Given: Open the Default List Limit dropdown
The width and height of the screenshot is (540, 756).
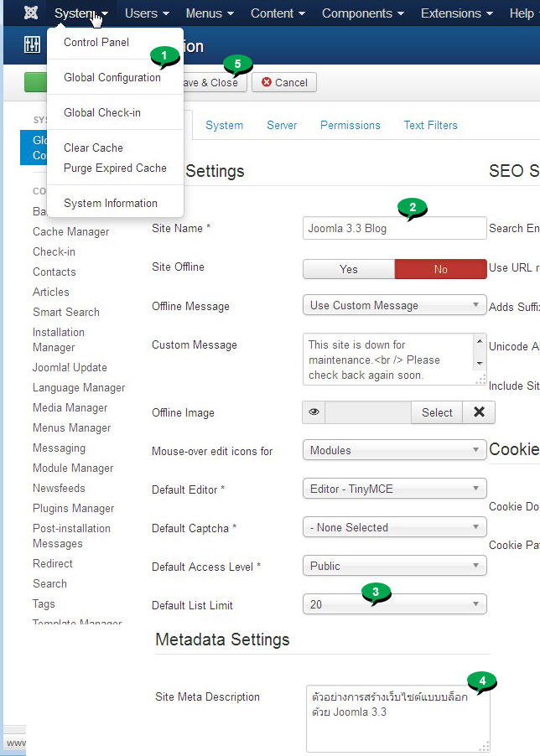Looking at the screenshot, I should pos(394,604).
